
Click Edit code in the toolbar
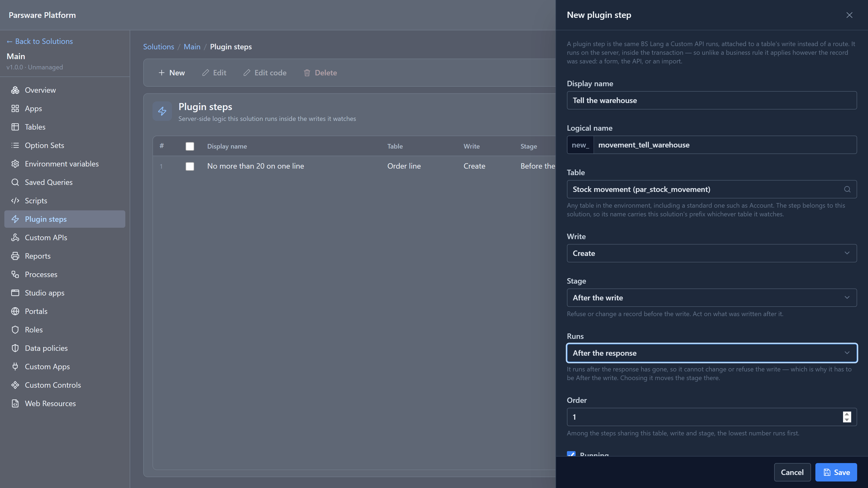pos(265,73)
